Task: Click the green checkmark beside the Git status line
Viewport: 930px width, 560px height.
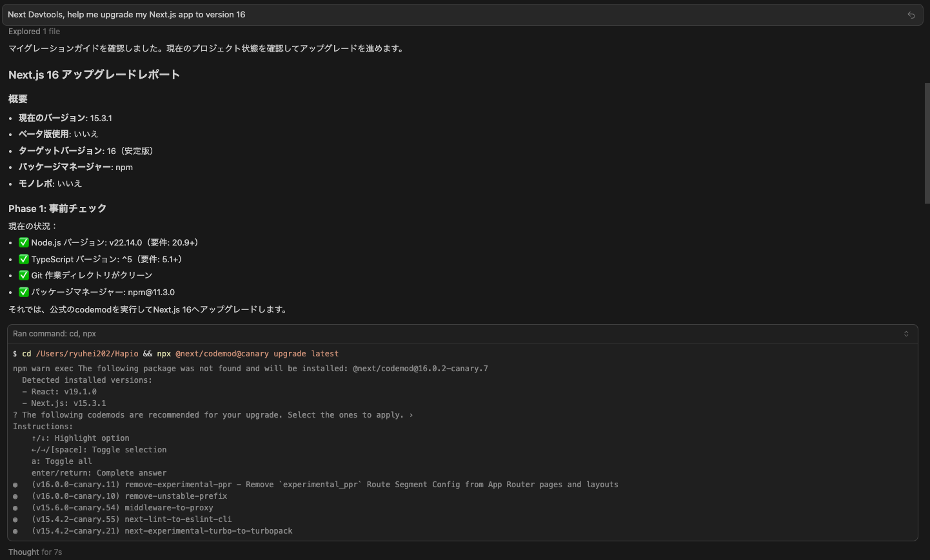Action: point(24,275)
